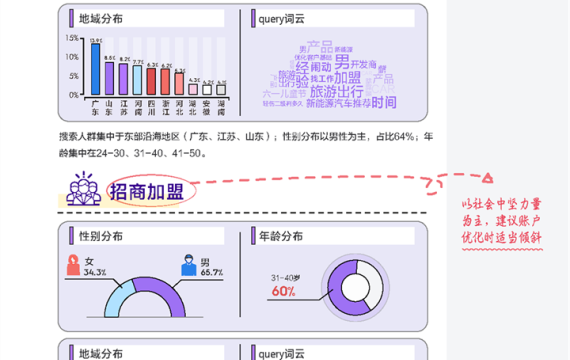The width and height of the screenshot is (570, 360).
Task: Click the 安徽 bar in region chart
Action: point(207,90)
